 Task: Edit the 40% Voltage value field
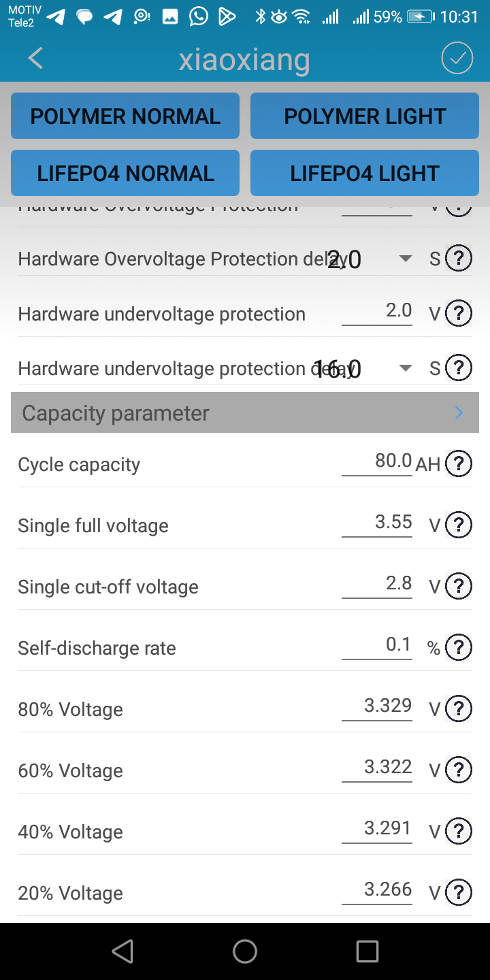point(378,829)
